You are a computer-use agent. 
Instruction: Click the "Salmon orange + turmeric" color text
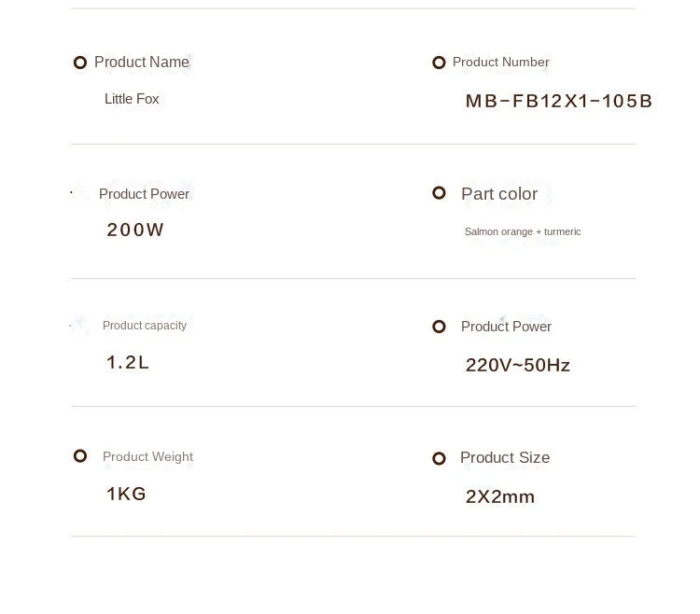(x=523, y=231)
